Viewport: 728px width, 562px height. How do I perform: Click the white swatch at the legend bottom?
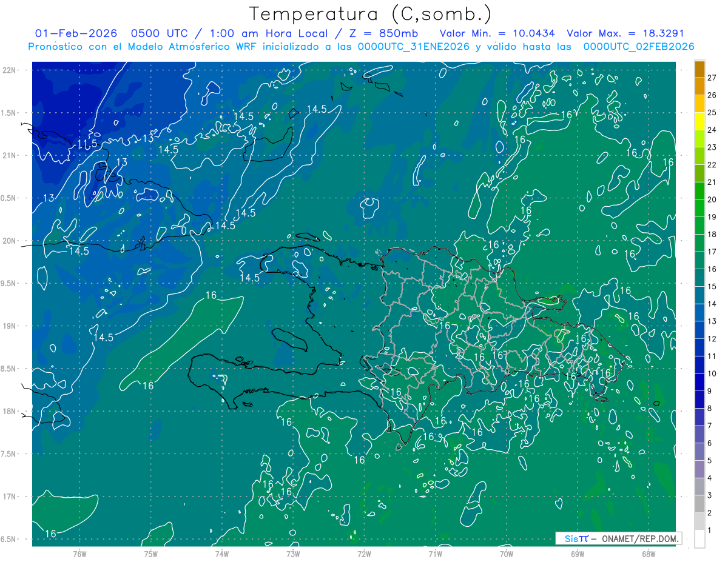pos(699,539)
